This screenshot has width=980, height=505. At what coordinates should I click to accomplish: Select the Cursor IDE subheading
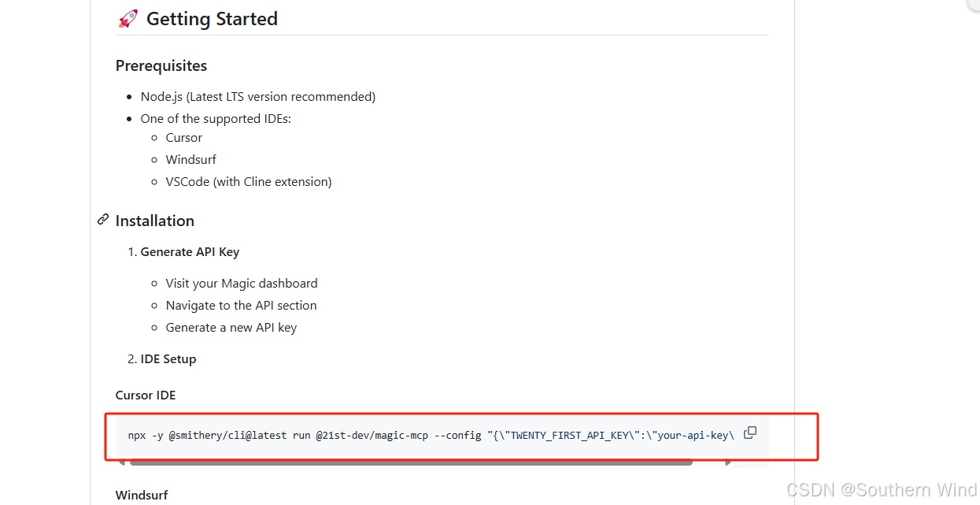(x=146, y=395)
